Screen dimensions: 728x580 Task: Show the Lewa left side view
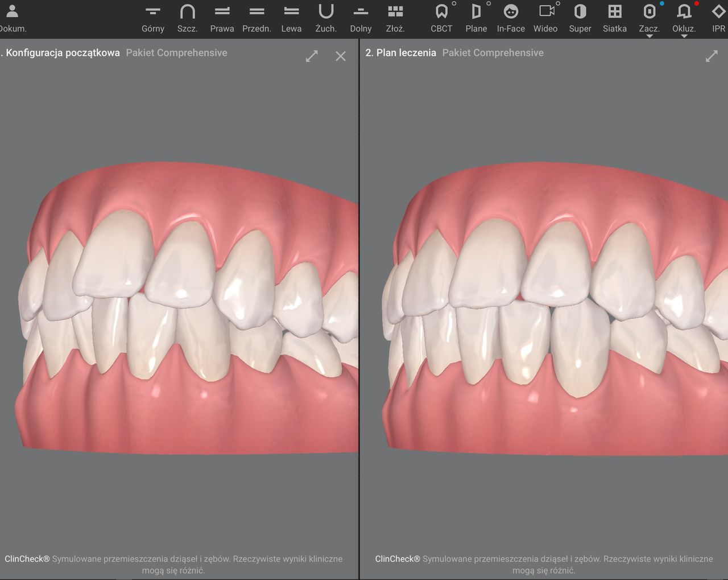pos(291,18)
